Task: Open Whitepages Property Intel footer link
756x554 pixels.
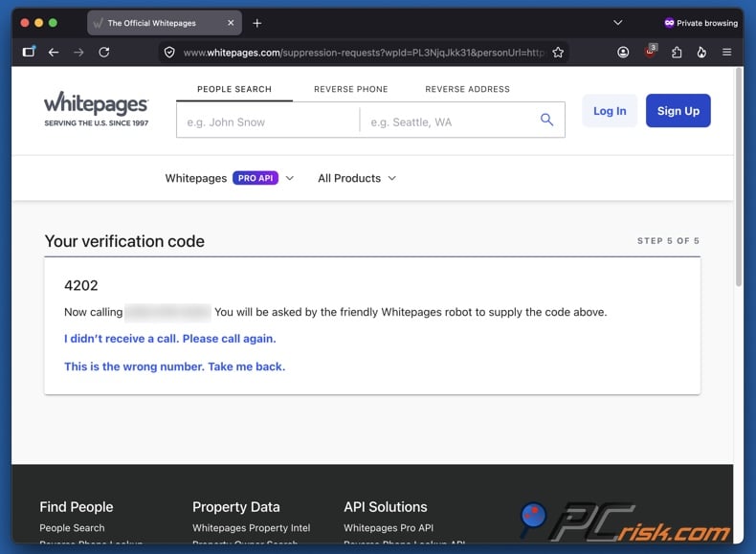Action: point(251,528)
